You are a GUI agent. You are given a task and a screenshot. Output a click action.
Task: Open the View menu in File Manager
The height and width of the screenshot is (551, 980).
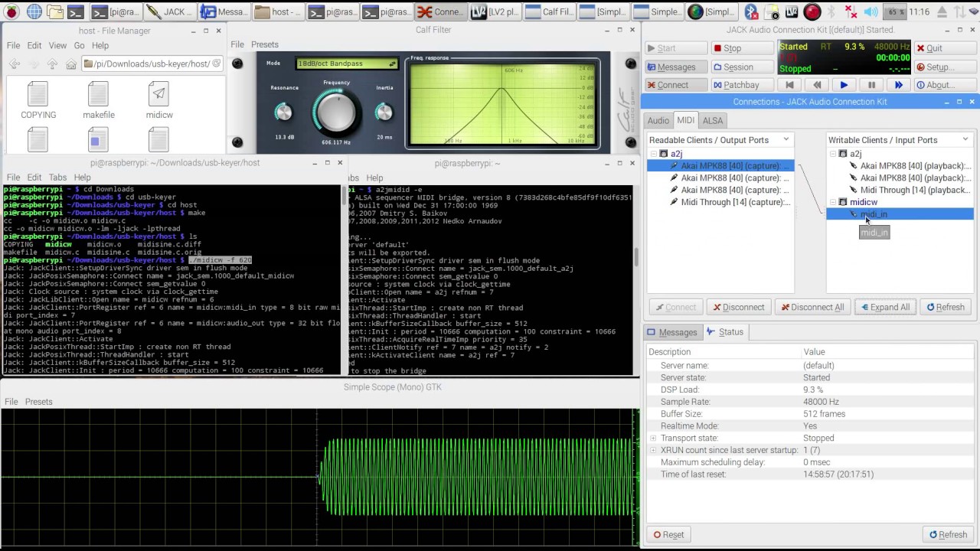click(x=57, y=45)
